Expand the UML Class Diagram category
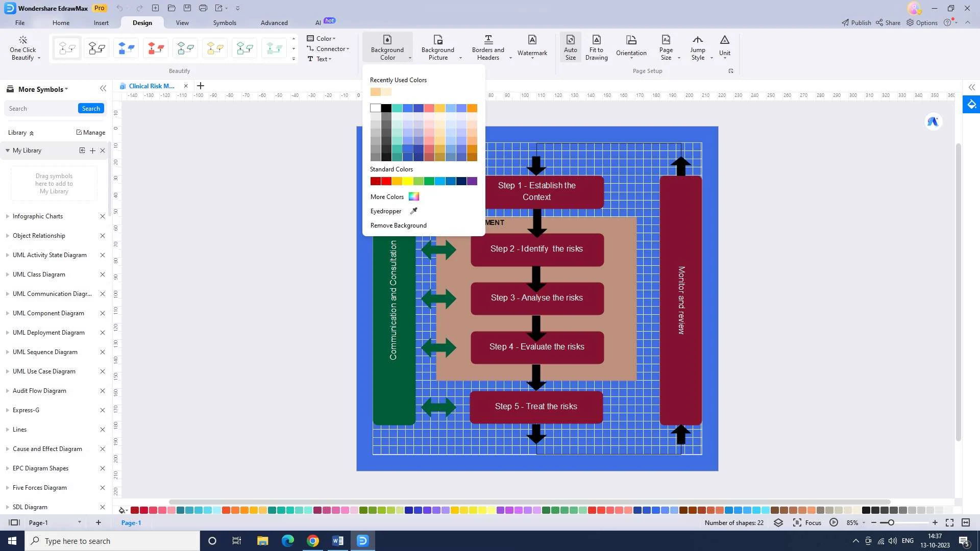The height and width of the screenshot is (551, 980). coord(39,274)
